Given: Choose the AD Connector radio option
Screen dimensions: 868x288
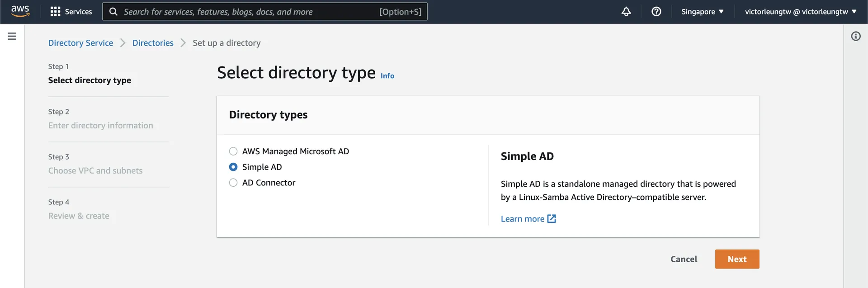Looking at the screenshot, I should [233, 183].
